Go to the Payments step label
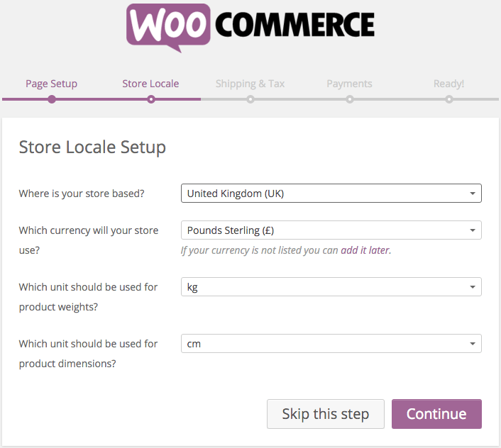 coord(349,84)
